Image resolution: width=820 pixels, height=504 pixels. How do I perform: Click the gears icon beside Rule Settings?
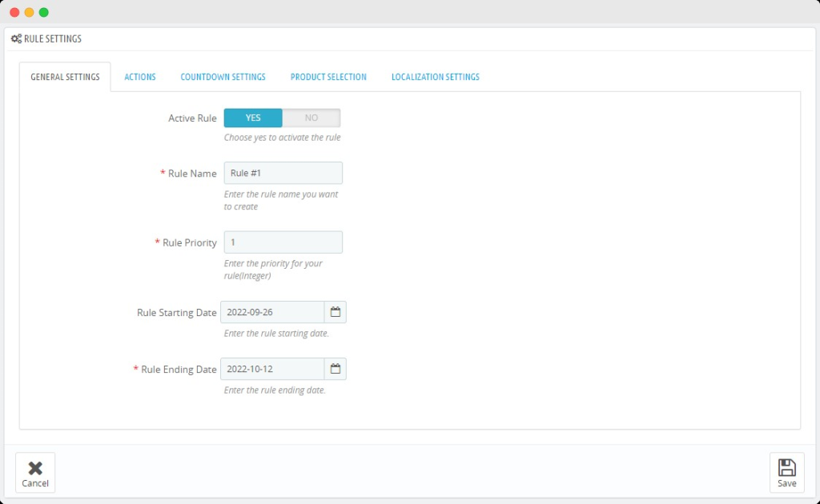tap(16, 38)
